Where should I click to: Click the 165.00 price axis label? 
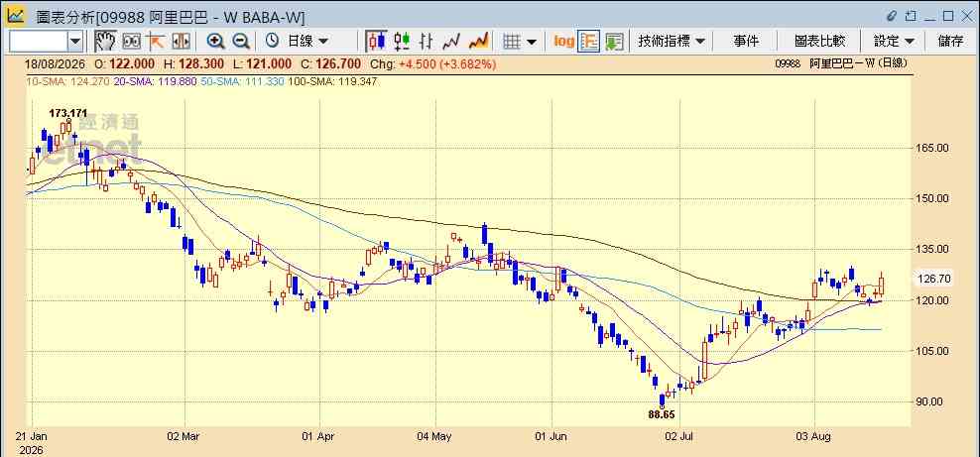click(933, 148)
